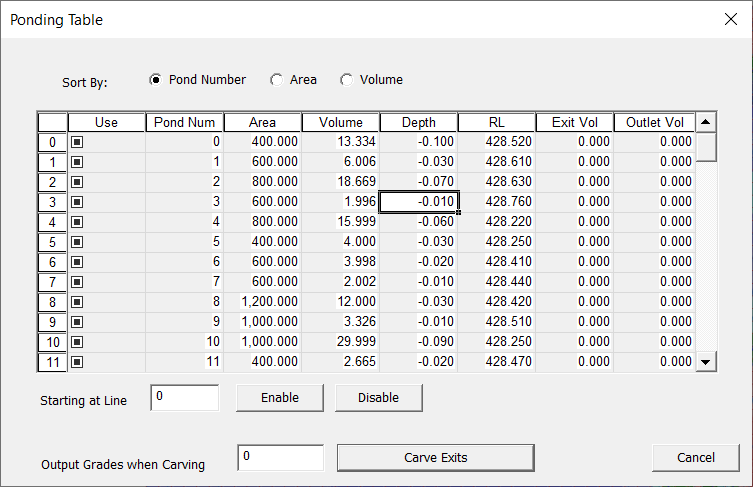Click the Enable button

pos(280,397)
